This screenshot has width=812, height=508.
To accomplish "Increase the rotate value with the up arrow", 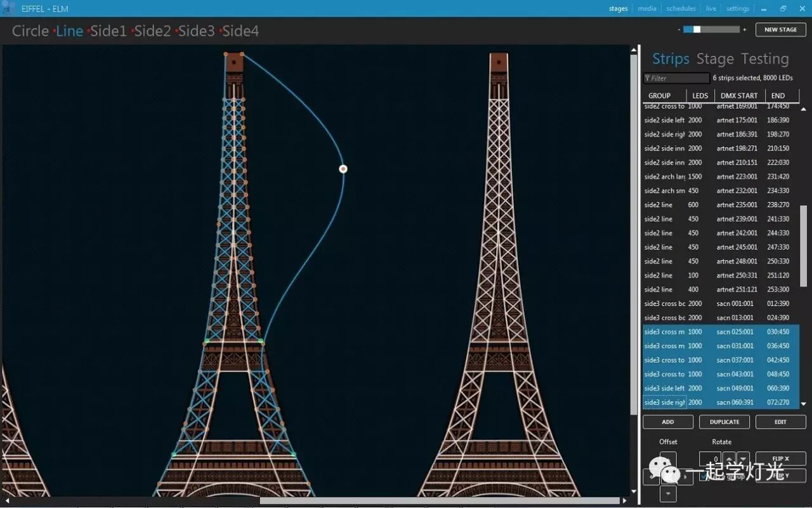I will coord(730,458).
